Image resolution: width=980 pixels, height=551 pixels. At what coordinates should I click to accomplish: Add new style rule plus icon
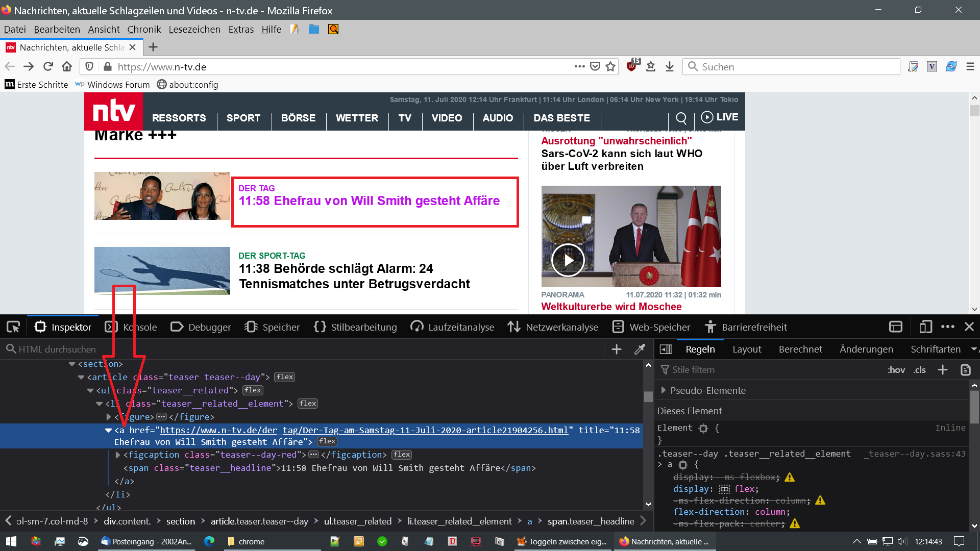pos(942,370)
